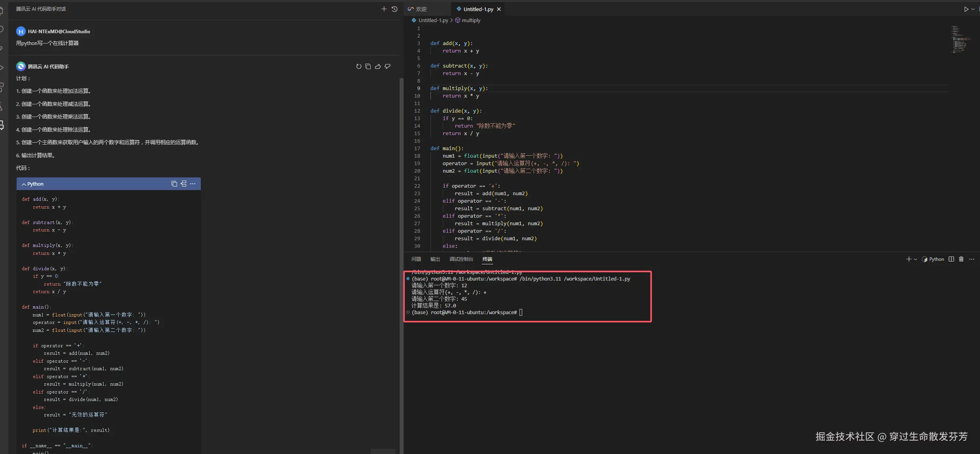Give thumbs down to the response
The height and width of the screenshot is (454, 980).
[x=387, y=66]
